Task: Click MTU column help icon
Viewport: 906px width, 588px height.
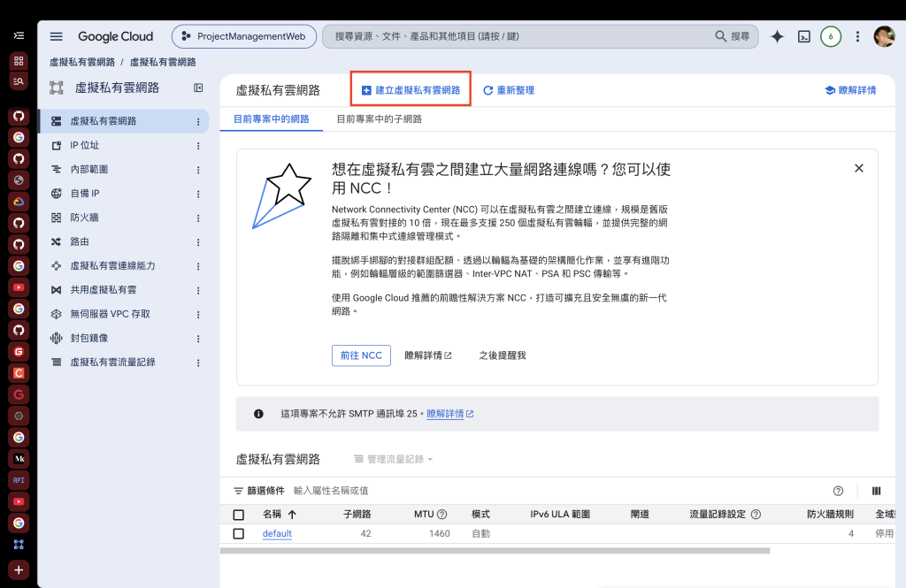Action: coord(442,514)
